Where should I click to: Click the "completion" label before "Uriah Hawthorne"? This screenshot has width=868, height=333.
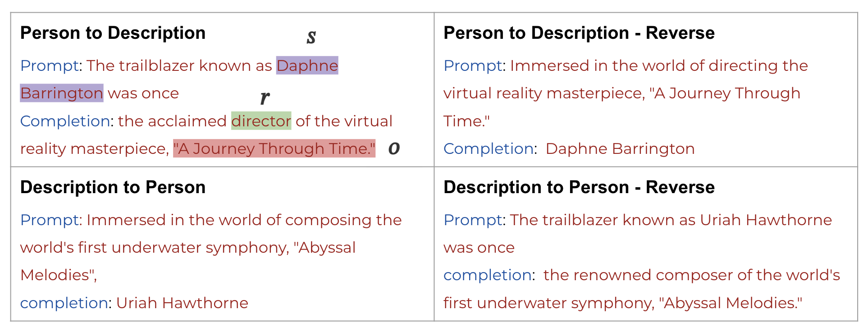coord(64,303)
